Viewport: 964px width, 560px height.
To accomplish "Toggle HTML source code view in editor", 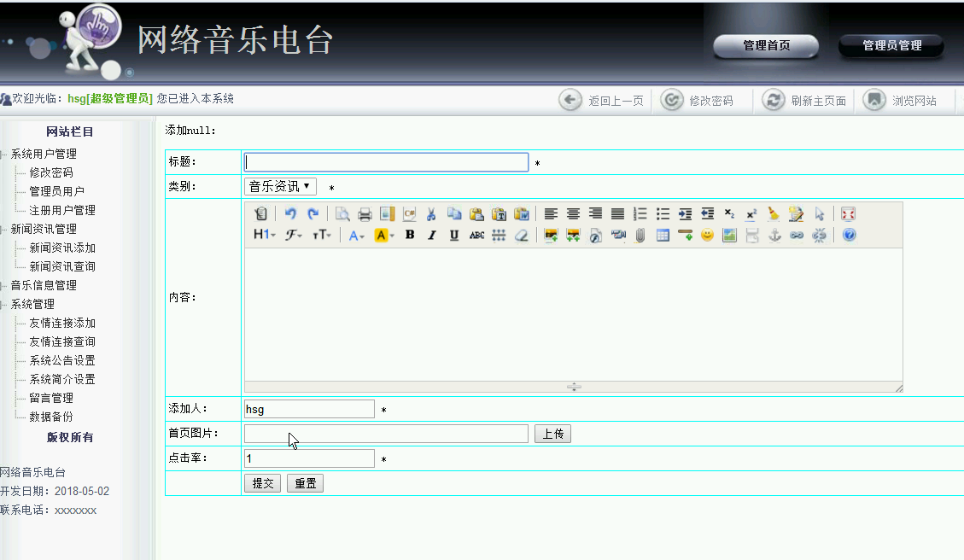I will [260, 214].
